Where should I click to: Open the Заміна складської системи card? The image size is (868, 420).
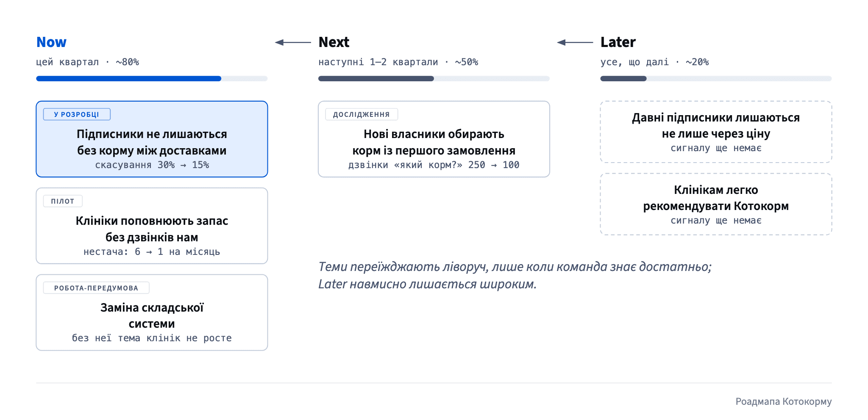tap(152, 312)
